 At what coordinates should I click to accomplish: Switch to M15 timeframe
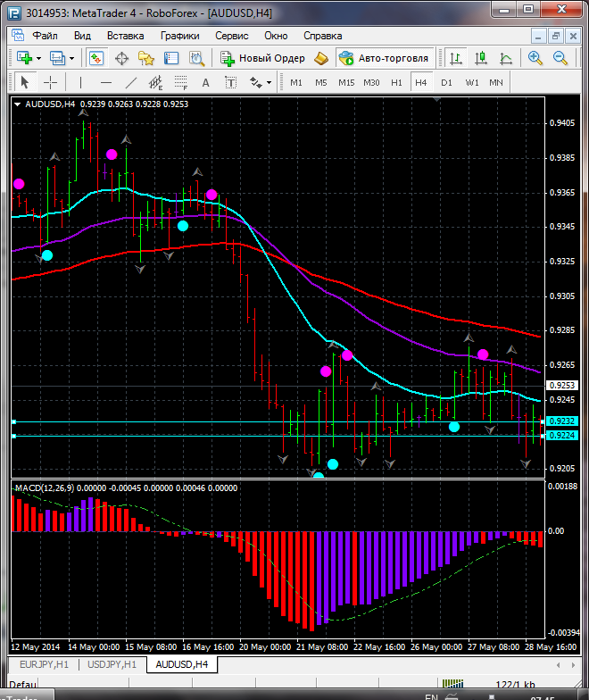pyautogui.click(x=346, y=82)
